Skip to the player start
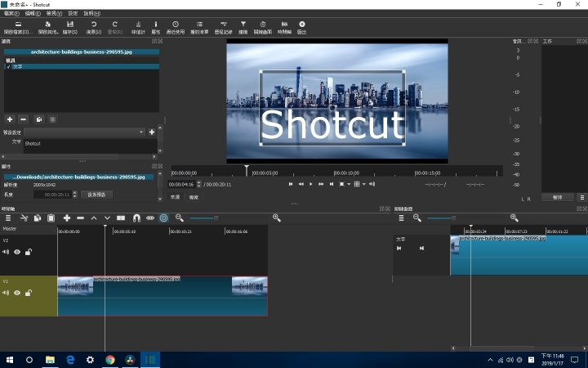The height and width of the screenshot is (368, 588). coord(291,184)
